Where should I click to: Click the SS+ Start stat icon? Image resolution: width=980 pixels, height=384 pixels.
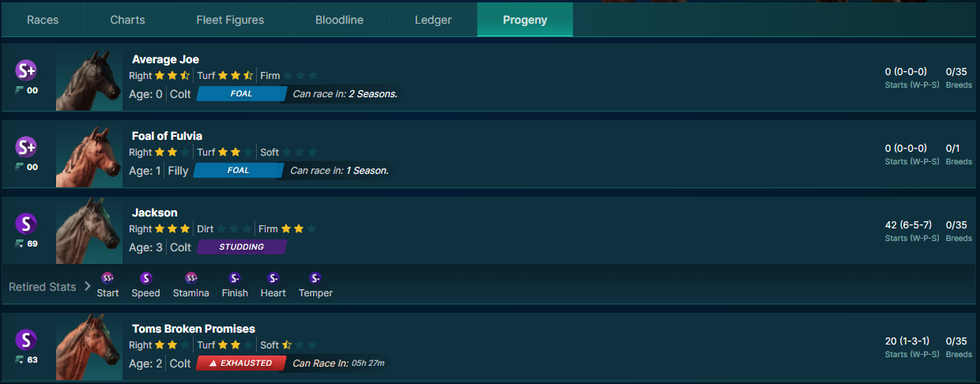coord(108,278)
